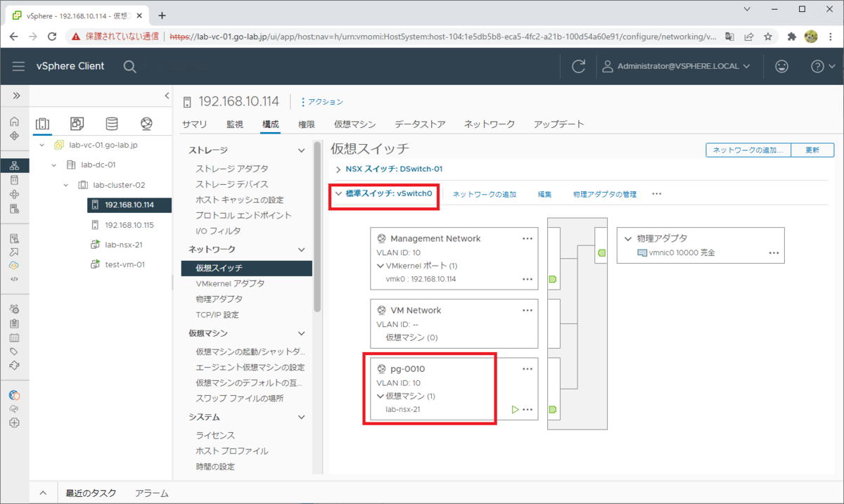Collapse the ネットワーク configuration section

(x=302, y=250)
